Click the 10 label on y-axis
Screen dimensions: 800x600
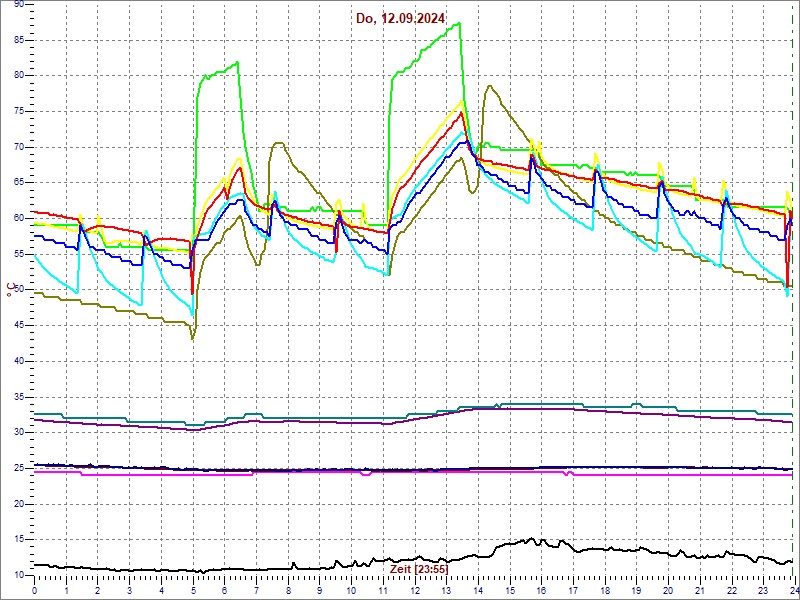[x=19, y=575]
